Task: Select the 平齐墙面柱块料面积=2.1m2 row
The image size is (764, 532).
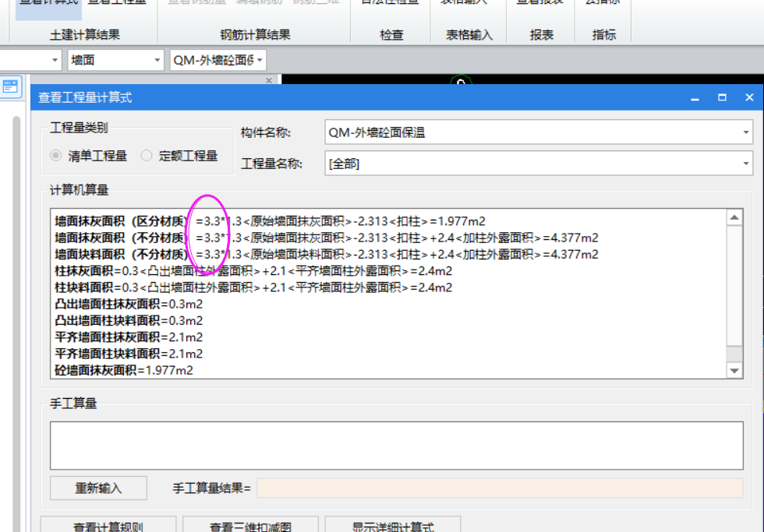Action: pyautogui.click(x=129, y=354)
